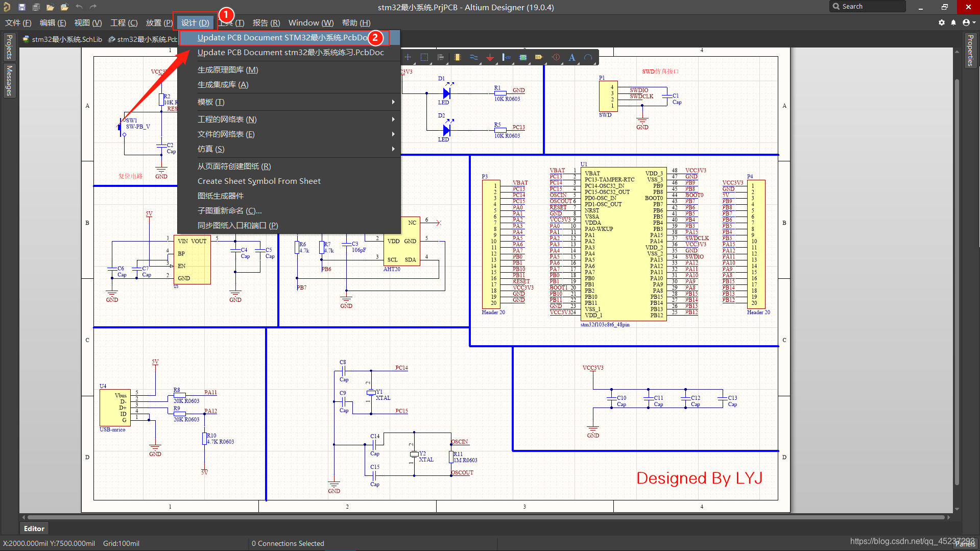Click the Save All icon
Image resolution: width=980 pixels, height=551 pixels.
tap(36, 7)
